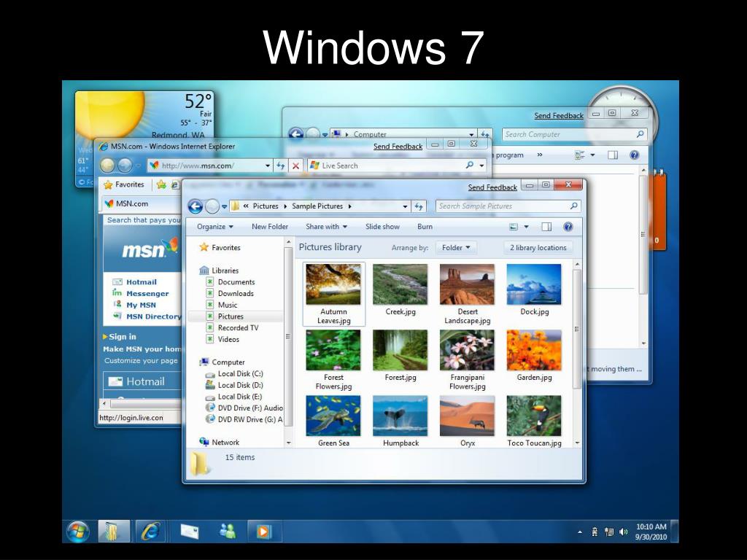Start the Slide show
This screenshot has height=560, width=747.
pos(382,227)
